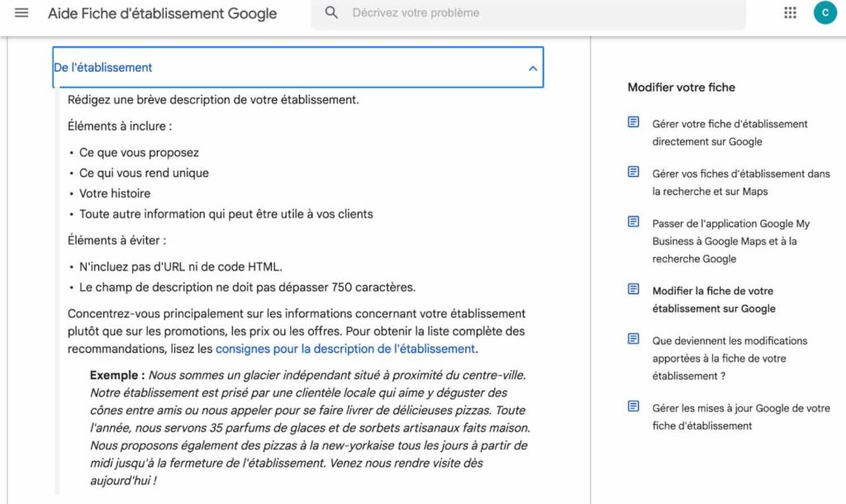
Task: Open the navigation hamburger menu
Action: (21, 13)
